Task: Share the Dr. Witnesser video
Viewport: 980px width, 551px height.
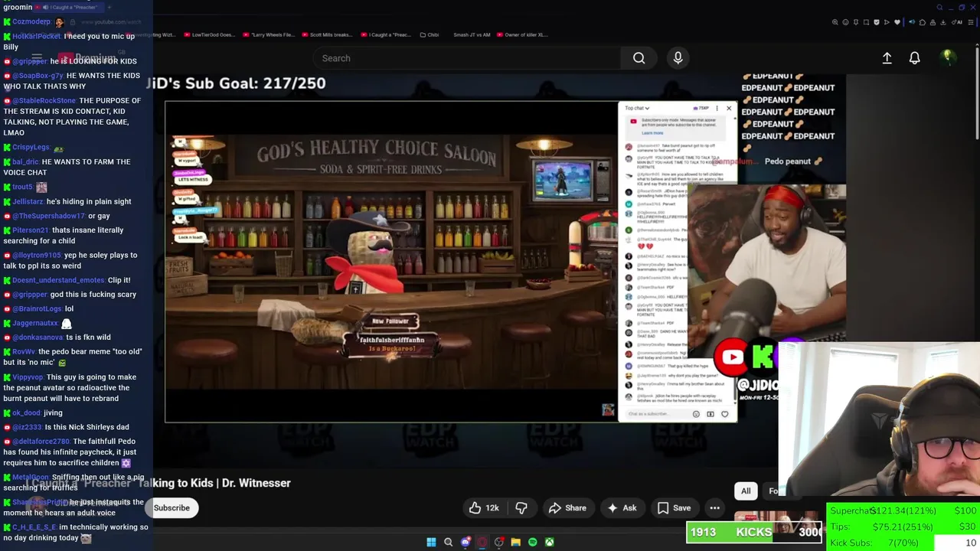Action: coord(567,508)
